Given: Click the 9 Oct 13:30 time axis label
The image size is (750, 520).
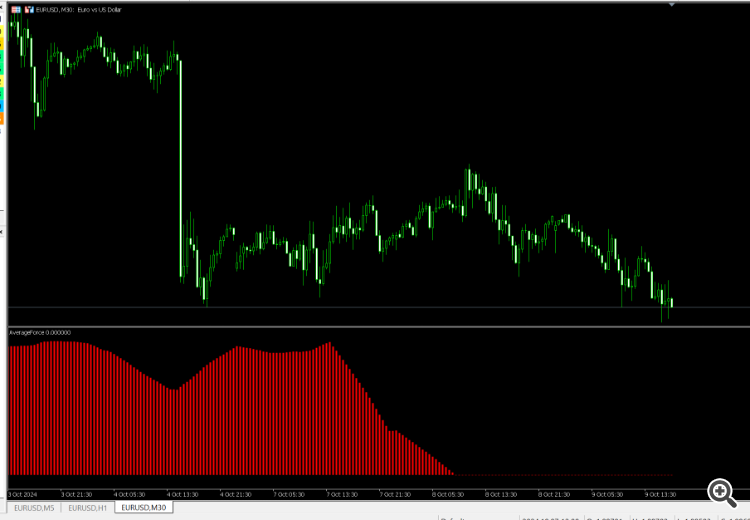Looking at the screenshot, I should click(x=661, y=494).
